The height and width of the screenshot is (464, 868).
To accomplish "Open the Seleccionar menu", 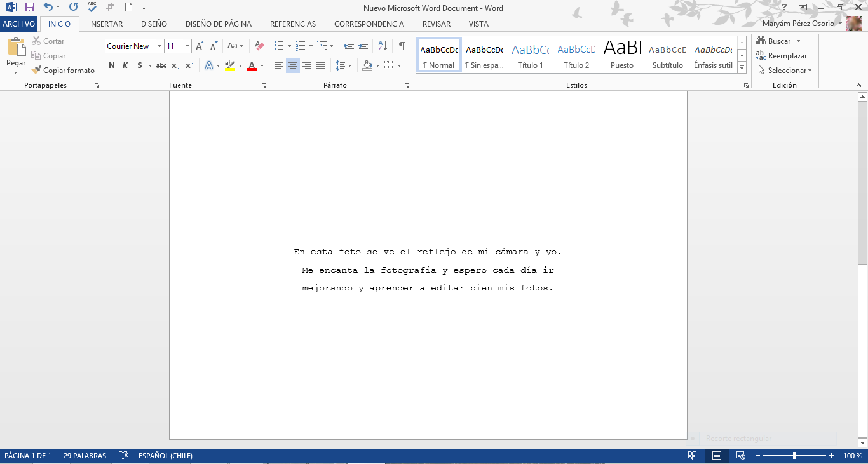I will (x=785, y=71).
